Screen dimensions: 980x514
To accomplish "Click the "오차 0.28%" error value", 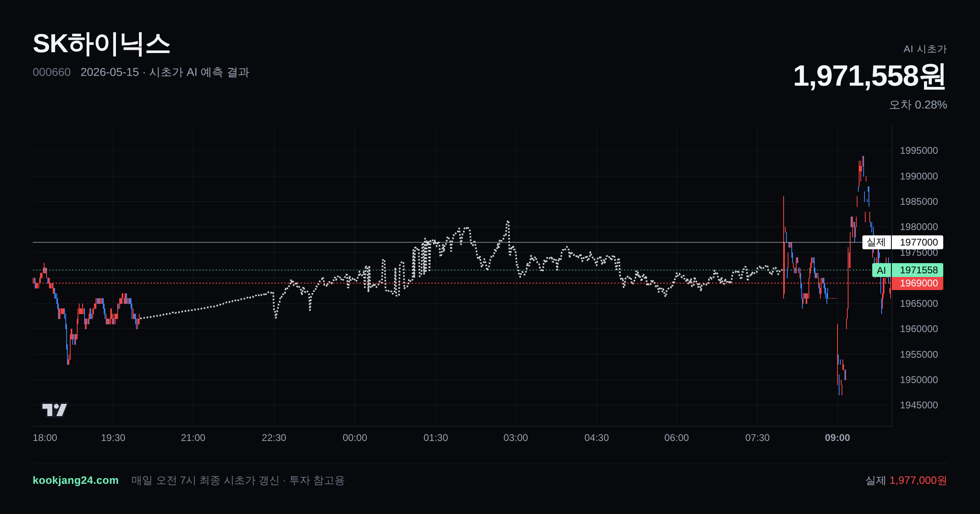I will [x=918, y=105].
